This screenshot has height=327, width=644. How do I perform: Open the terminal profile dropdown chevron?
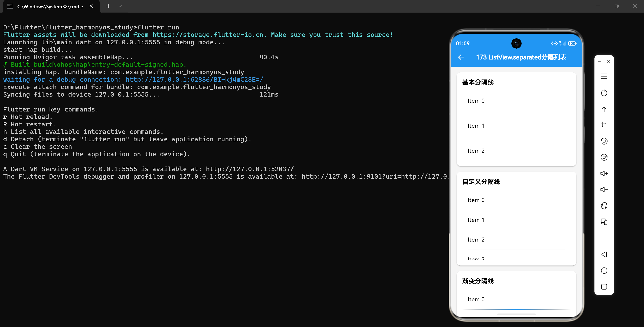[120, 6]
